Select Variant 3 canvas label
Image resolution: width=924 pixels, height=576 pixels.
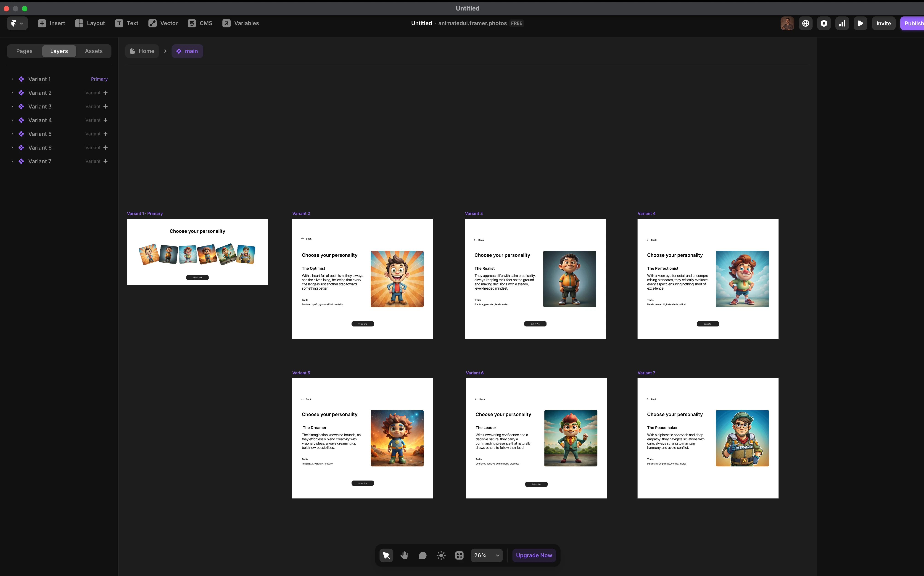[474, 214]
